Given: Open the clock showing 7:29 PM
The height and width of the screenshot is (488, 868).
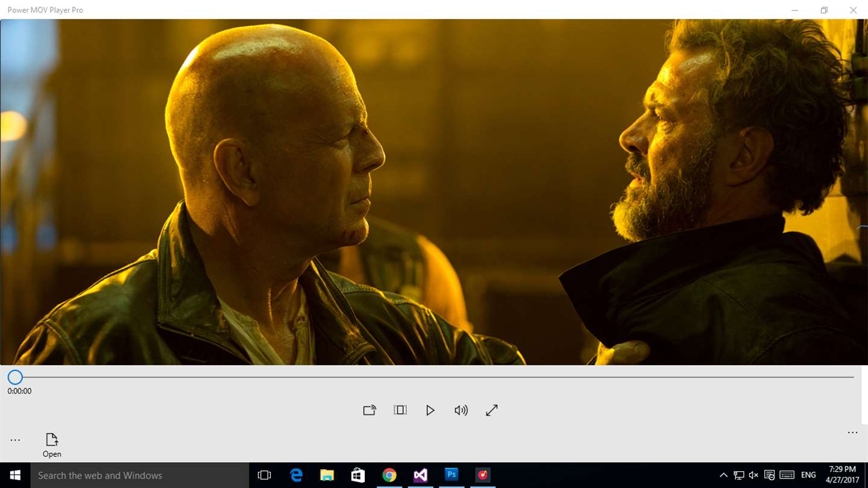Looking at the screenshot, I should tap(842, 475).
